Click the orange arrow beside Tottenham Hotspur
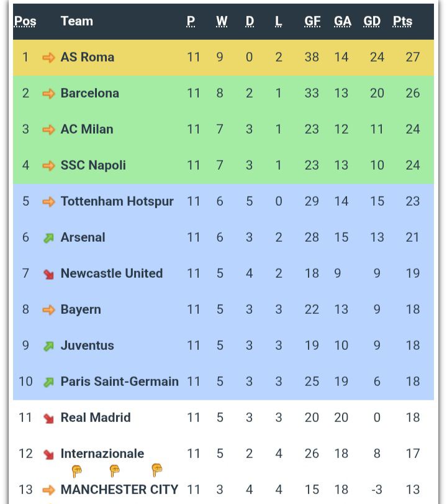This screenshot has width=447, height=504. pos(48,202)
